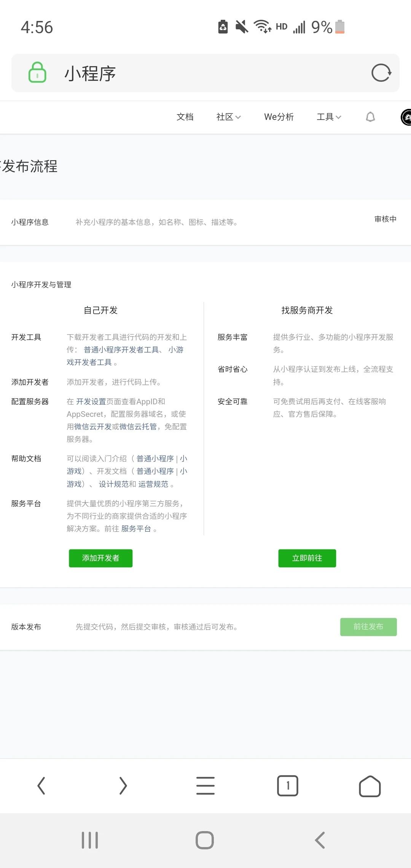Select the 找服务商开发 column heading

[x=307, y=310]
